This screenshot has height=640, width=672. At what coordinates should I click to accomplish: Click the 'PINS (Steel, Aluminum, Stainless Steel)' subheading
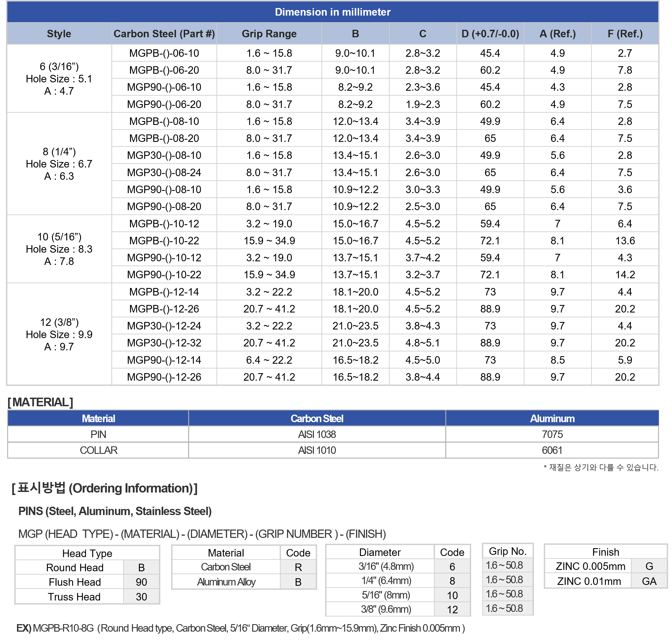click(x=115, y=511)
